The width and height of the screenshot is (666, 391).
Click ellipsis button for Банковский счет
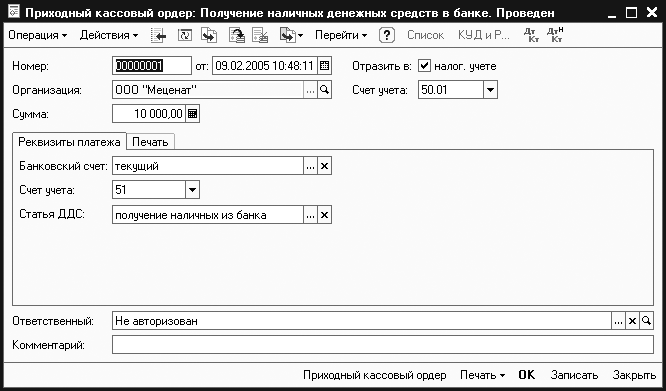(310, 166)
